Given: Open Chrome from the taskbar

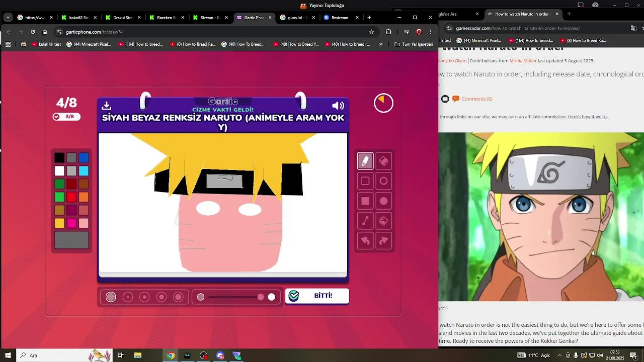Looking at the screenshot, I should (x=171, y=355).
